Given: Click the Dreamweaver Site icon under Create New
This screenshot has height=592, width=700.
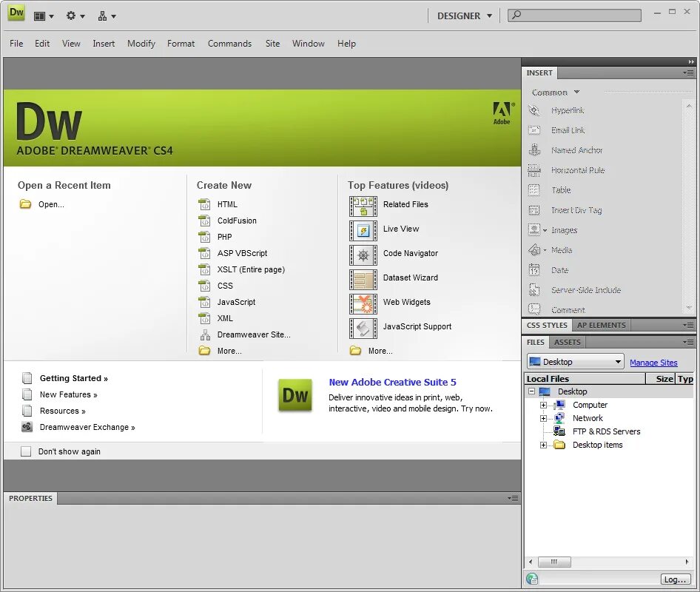Looking at the screenshot, I should (205, 334).
